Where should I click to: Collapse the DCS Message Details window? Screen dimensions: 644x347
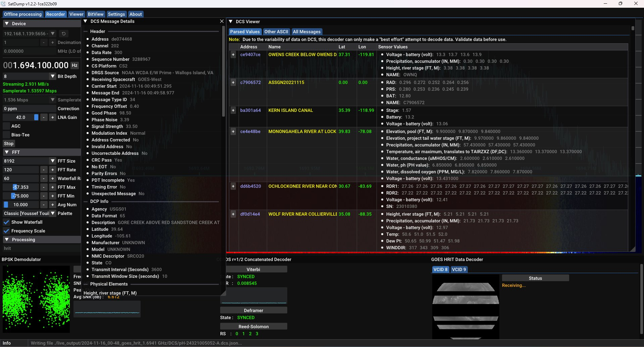tap(86, 21)
